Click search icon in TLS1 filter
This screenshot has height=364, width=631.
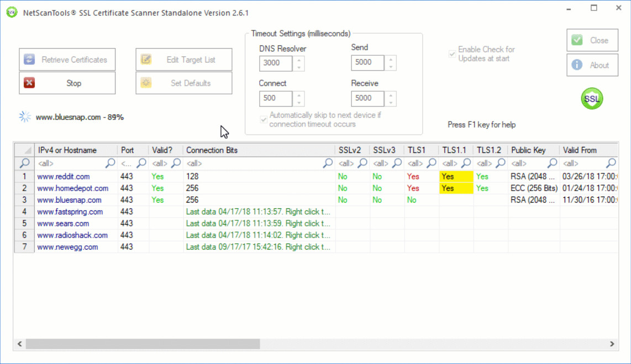(432, 163)
